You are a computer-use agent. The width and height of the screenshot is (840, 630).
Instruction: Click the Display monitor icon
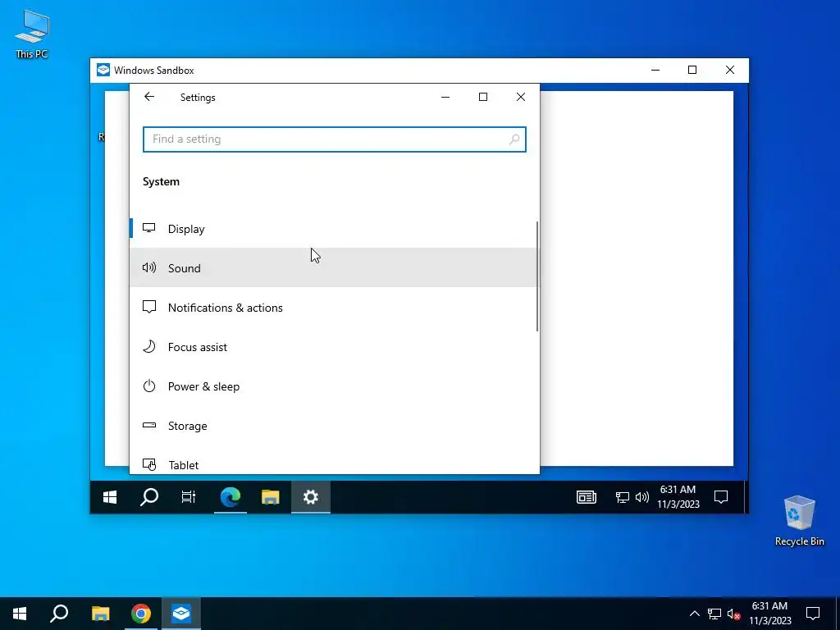click(x=149, y=228)
